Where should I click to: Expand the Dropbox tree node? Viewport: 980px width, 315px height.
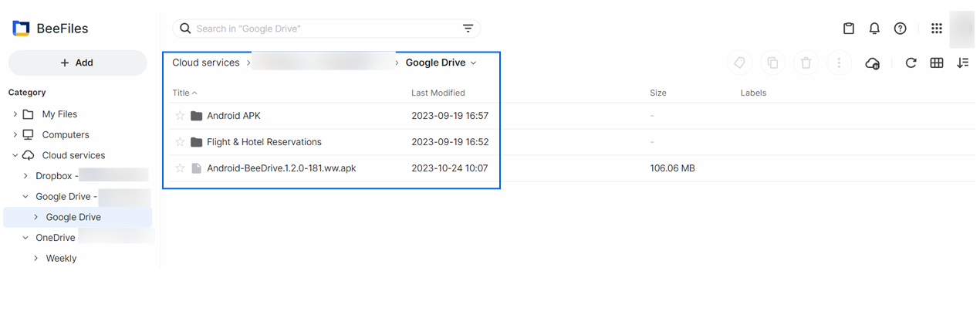point(25,176)
